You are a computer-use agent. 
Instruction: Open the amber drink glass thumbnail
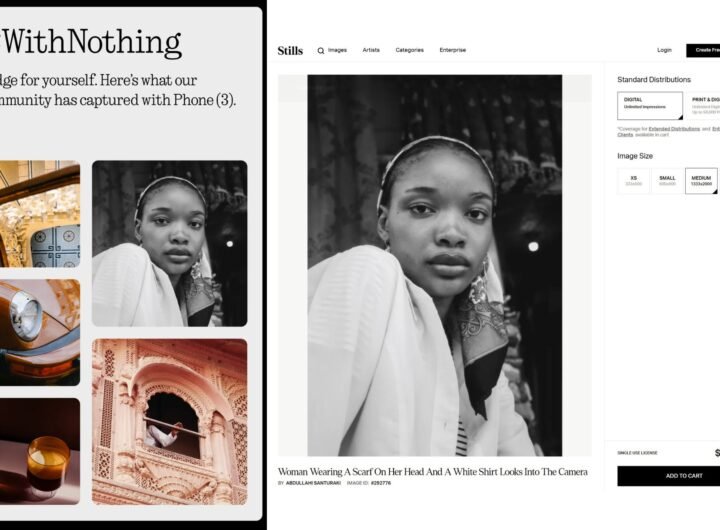39,451
